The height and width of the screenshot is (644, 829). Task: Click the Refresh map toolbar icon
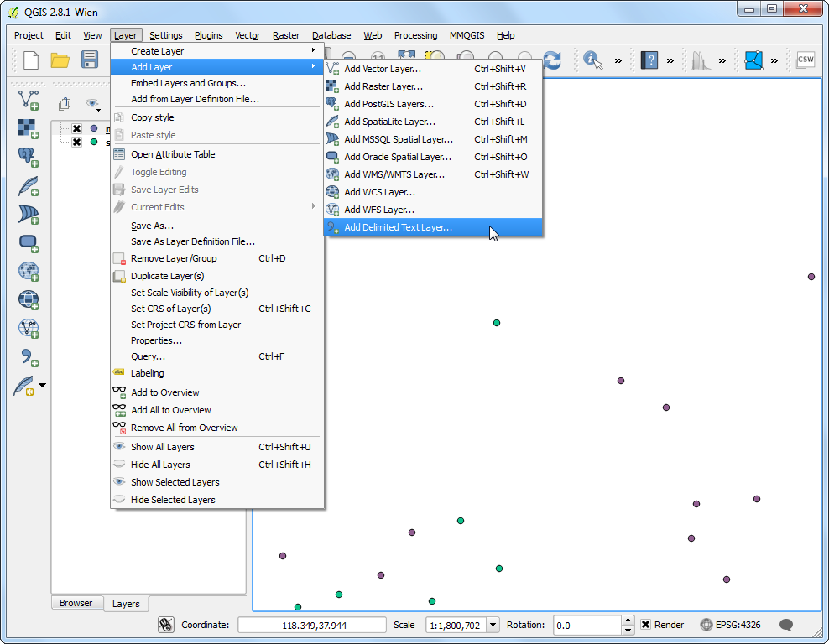552,60
